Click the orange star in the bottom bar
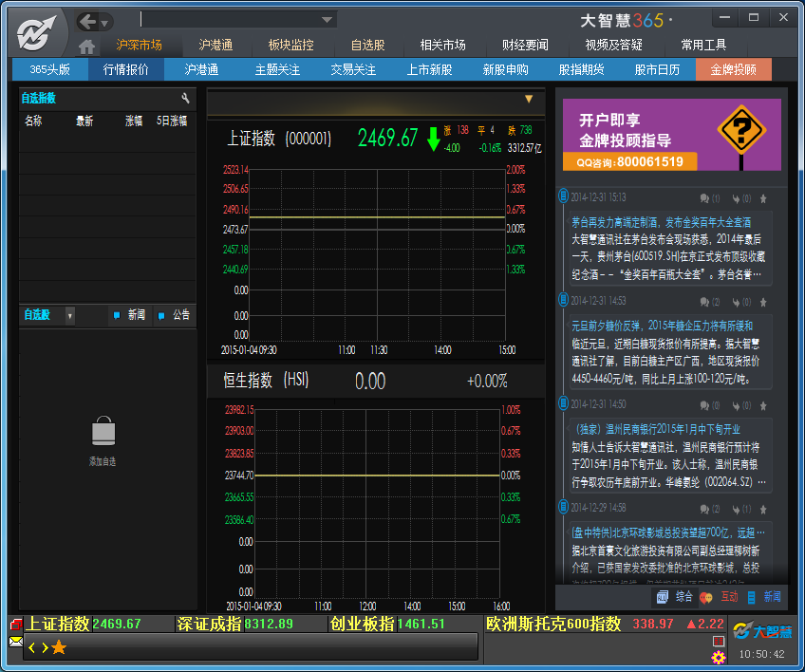 [59, 647]
